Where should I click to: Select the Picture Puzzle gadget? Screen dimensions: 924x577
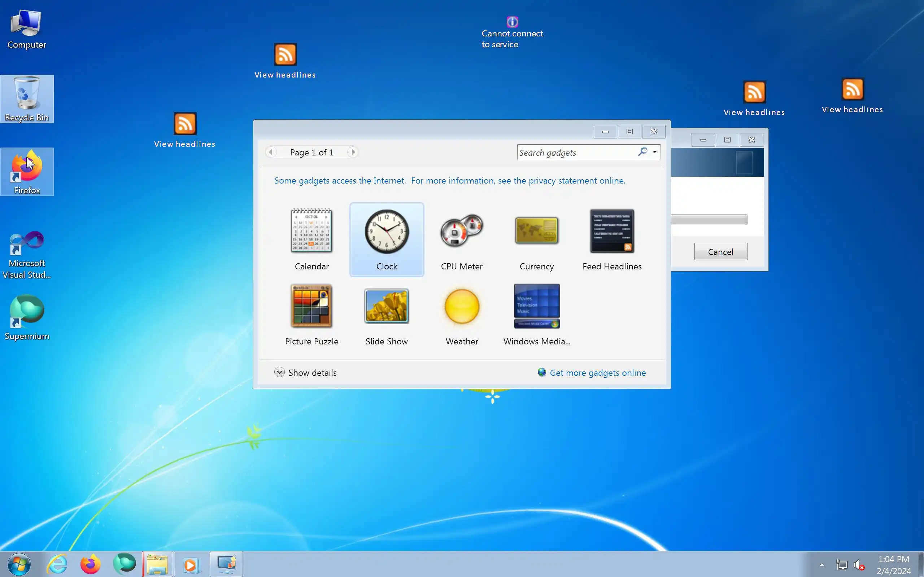pyautogui.click(x=311, y=306)
